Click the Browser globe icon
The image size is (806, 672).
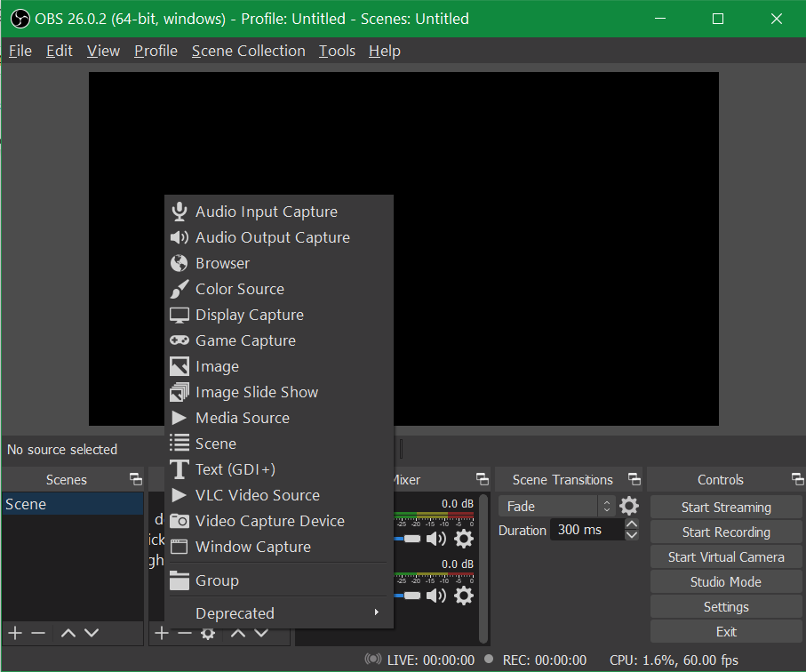(x=179, y=263)
